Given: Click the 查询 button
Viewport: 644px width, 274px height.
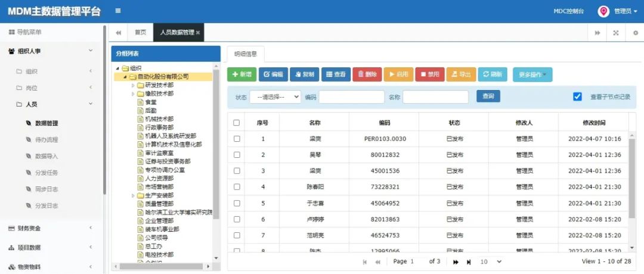Looking at the screenshot, I should point(488,96).
